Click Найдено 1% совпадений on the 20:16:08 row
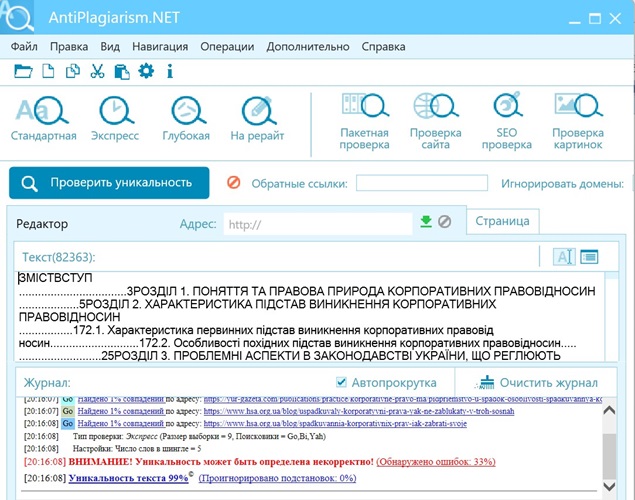The height and width of the screenshot is (500, 635). [x=121, y=423]
